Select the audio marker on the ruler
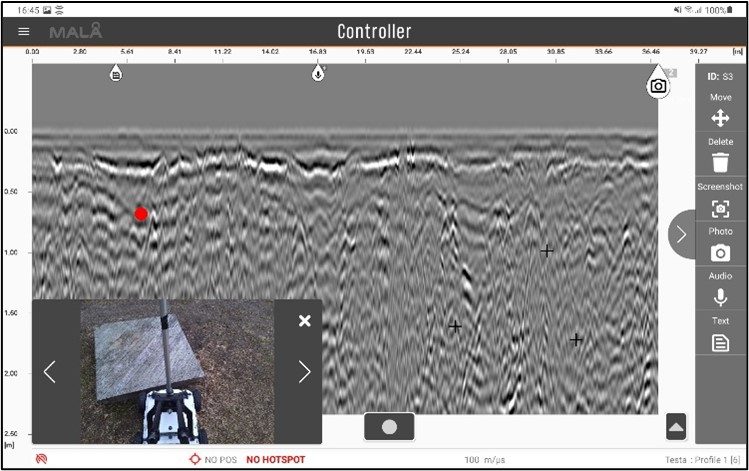This screenshot has height=471, width=749. (x=318, y=73)
